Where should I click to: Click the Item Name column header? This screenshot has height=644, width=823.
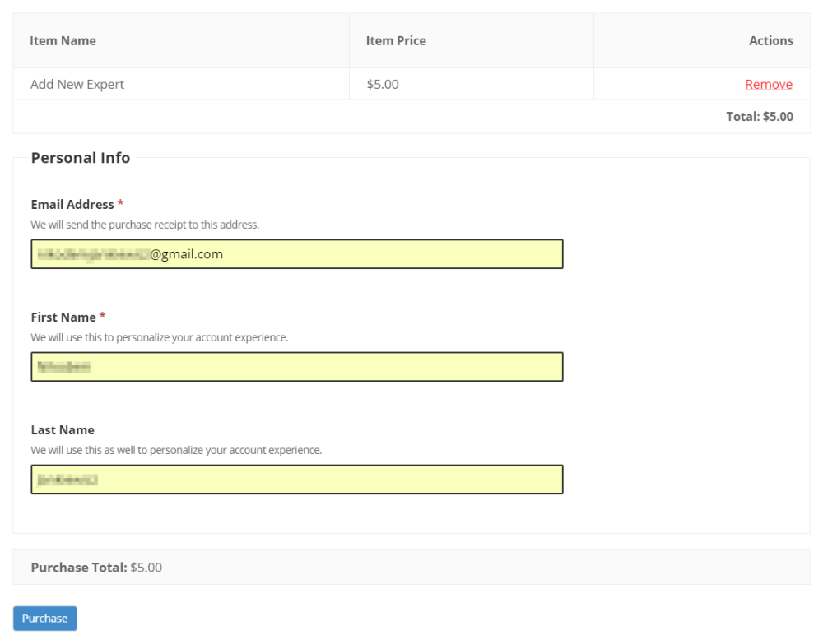tap(63, 40)
